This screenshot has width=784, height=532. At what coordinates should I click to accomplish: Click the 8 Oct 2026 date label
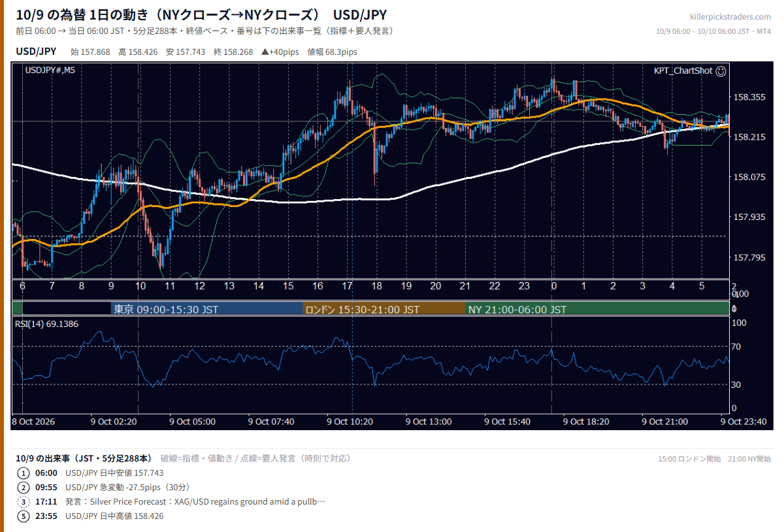coord(33,422)
